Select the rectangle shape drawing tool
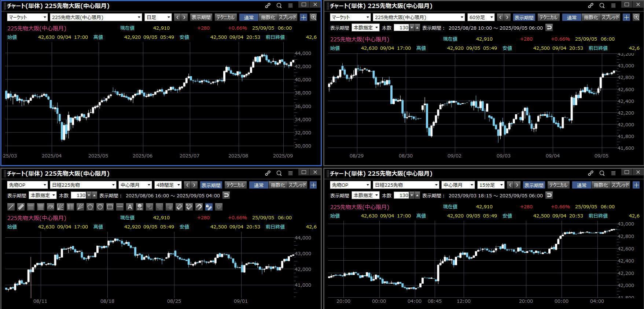This screenshot has height=309, width=644. tap(110, 207)
